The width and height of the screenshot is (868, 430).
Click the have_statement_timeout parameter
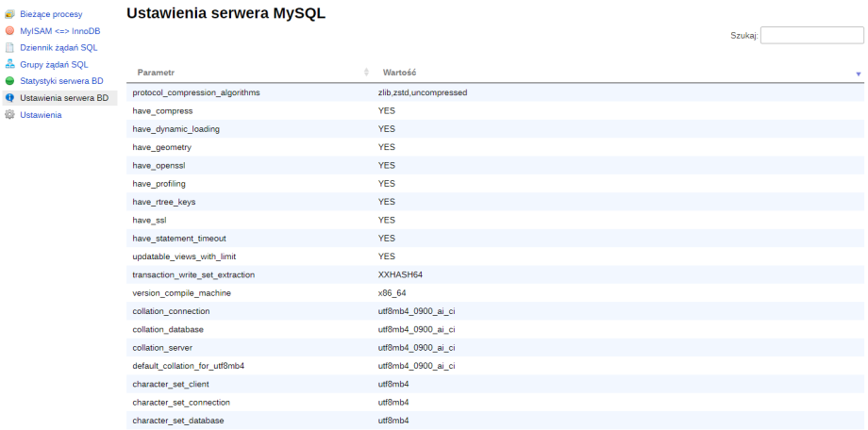179,239
